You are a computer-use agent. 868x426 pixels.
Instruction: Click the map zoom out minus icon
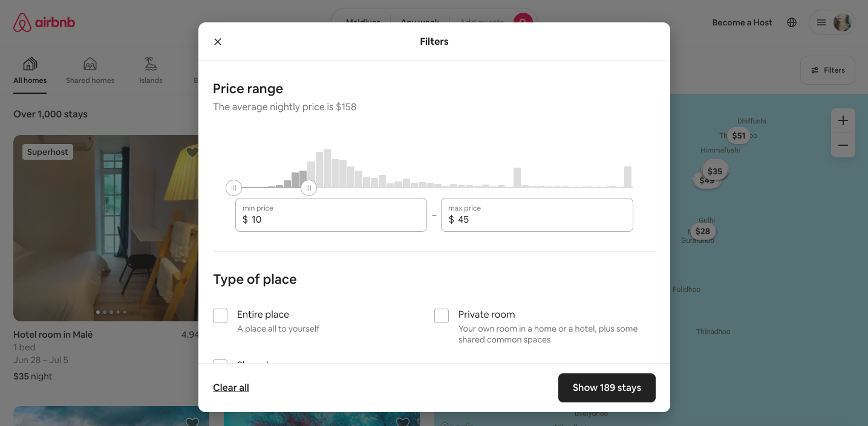tap(843, 145)
